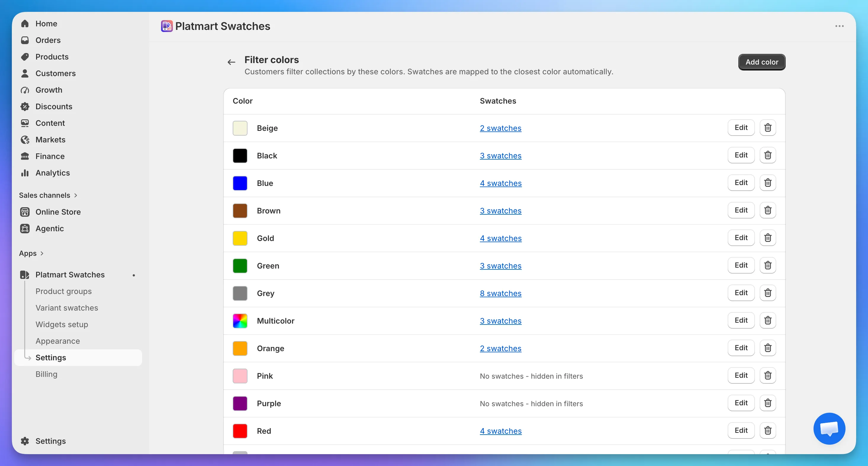Click the Growth gauge icon
868x466 pixels.
click(x=25, y=90)
